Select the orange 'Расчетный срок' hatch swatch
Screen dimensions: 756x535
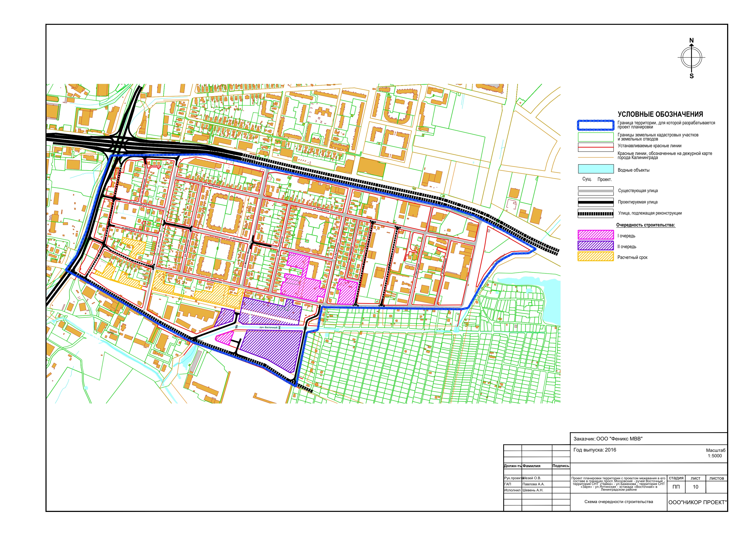pyautogui.click(x=596, y=257)
